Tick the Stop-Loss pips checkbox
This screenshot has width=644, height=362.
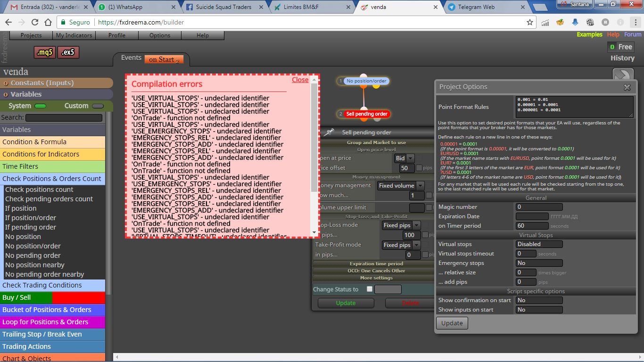click(425, 235)
